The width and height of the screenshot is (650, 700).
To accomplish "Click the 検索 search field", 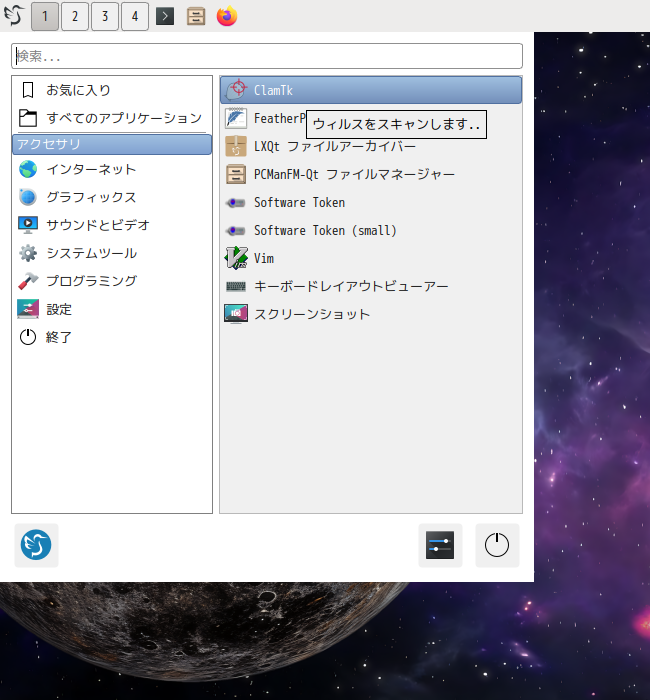I will tap(267, 56).
